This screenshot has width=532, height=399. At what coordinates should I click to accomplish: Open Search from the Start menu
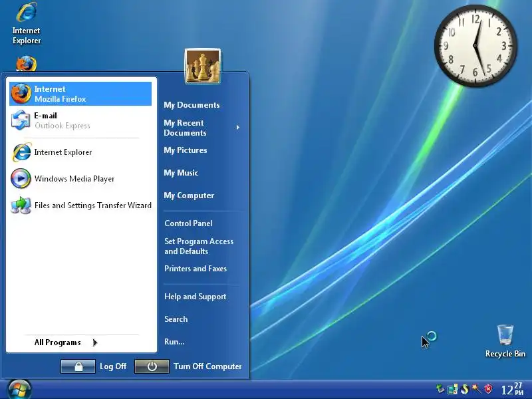[176, 319]
